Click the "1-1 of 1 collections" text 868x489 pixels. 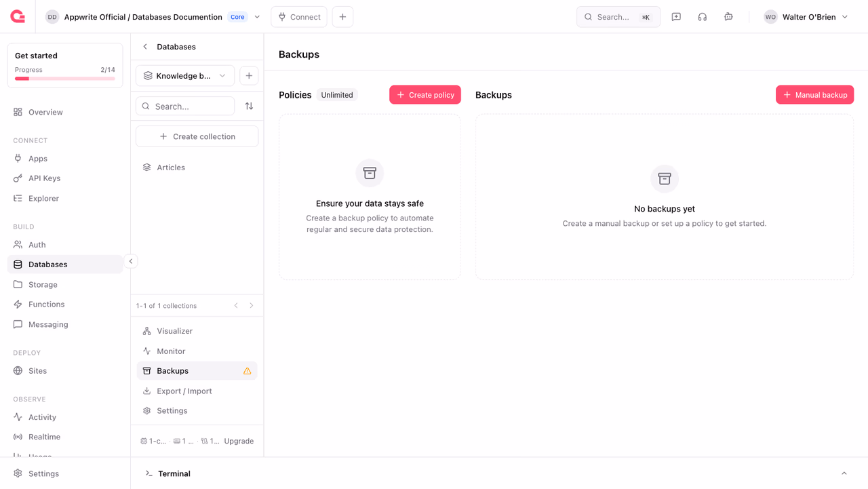pos(166,306)
